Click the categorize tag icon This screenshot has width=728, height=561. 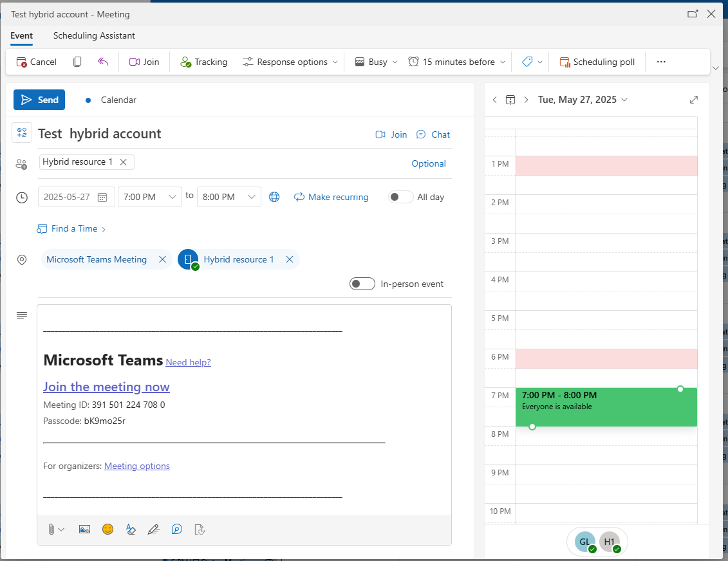[x=527, y=62]
